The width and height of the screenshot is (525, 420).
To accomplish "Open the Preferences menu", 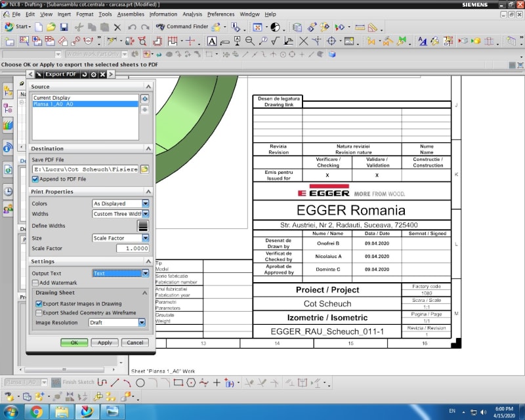I will 220,14.
